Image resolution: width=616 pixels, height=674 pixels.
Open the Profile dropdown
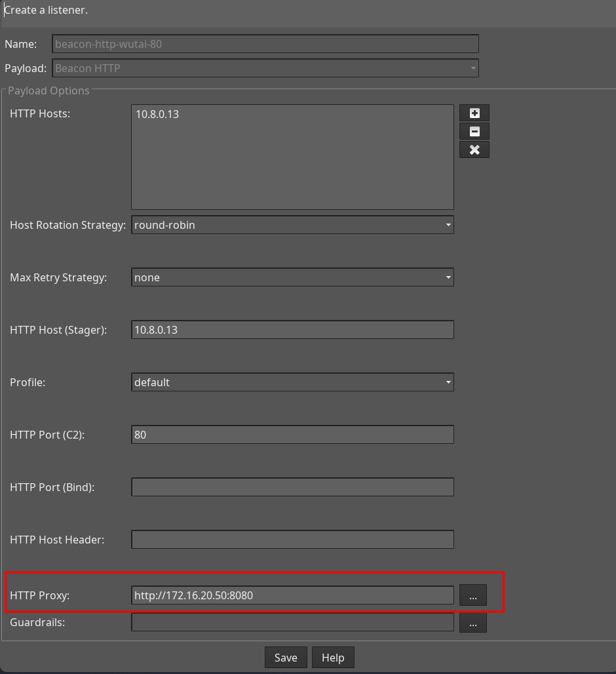tap(292, 382)
